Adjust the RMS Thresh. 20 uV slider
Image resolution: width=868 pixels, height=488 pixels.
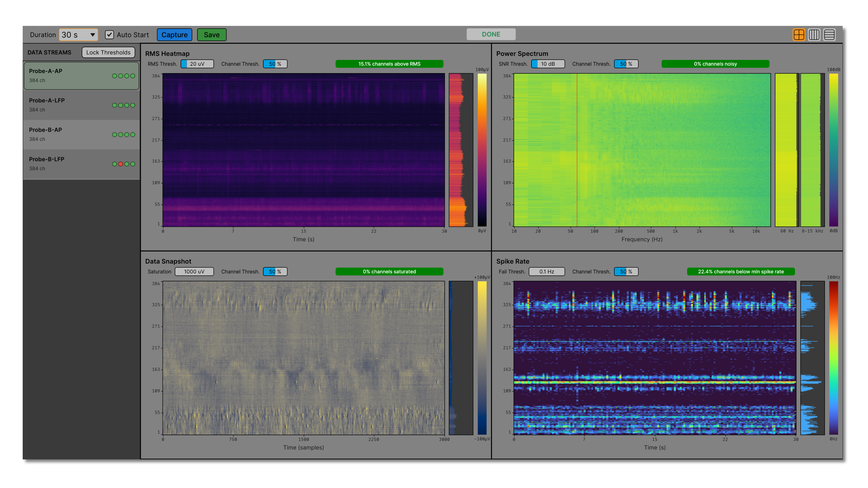pos(197,64)
